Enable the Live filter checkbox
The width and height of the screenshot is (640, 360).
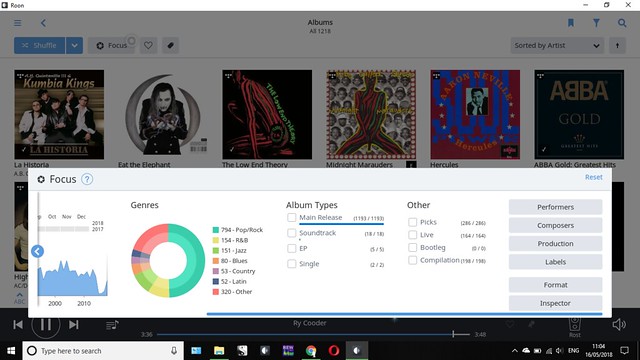(413, 235)
